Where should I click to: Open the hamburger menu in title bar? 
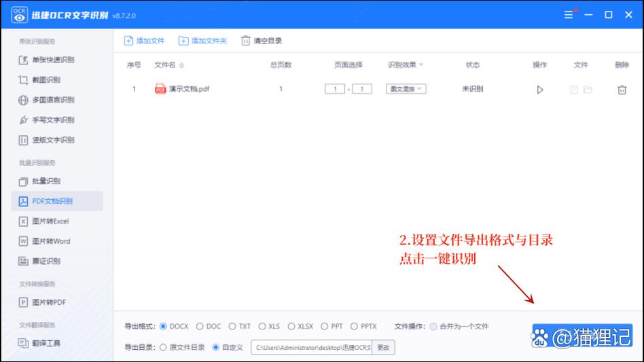pyautogui.click(x=569, y=15)
